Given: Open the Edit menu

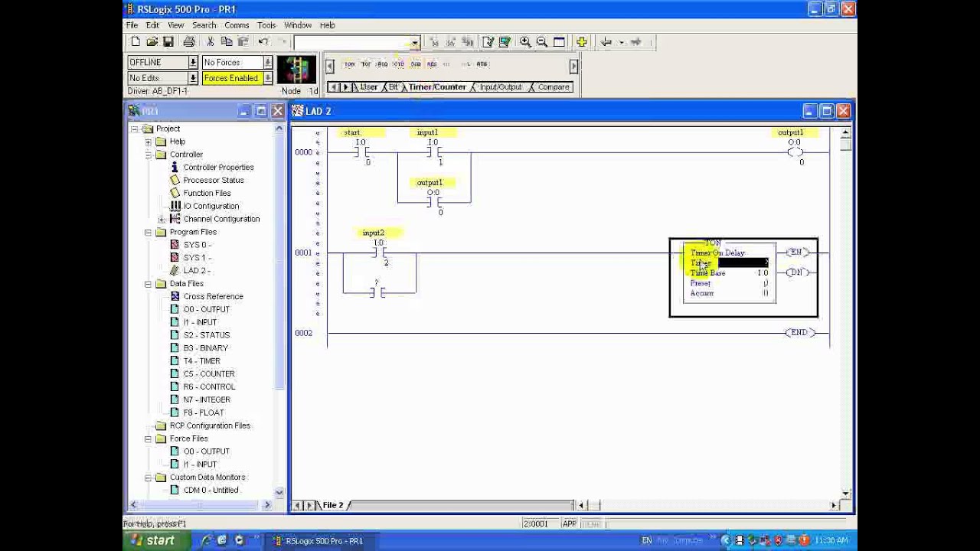Looking at the screenshot, I should (x=153, y=25).
